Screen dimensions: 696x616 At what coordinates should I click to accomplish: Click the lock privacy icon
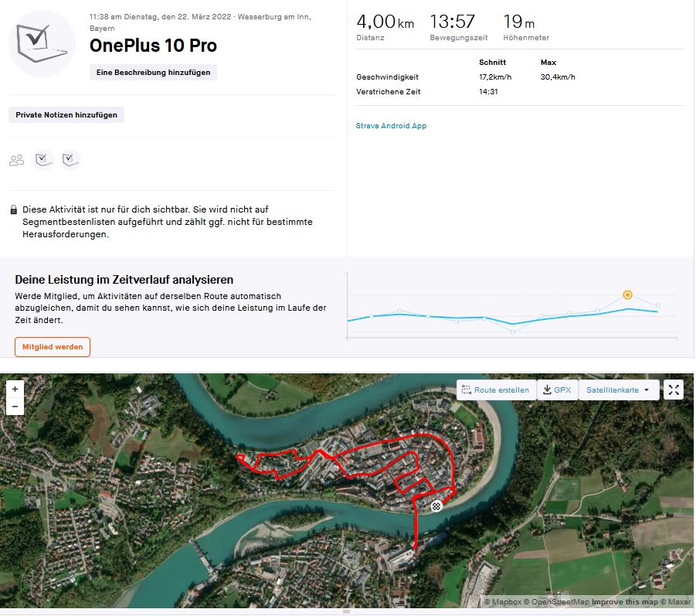(x=14, y=209)
